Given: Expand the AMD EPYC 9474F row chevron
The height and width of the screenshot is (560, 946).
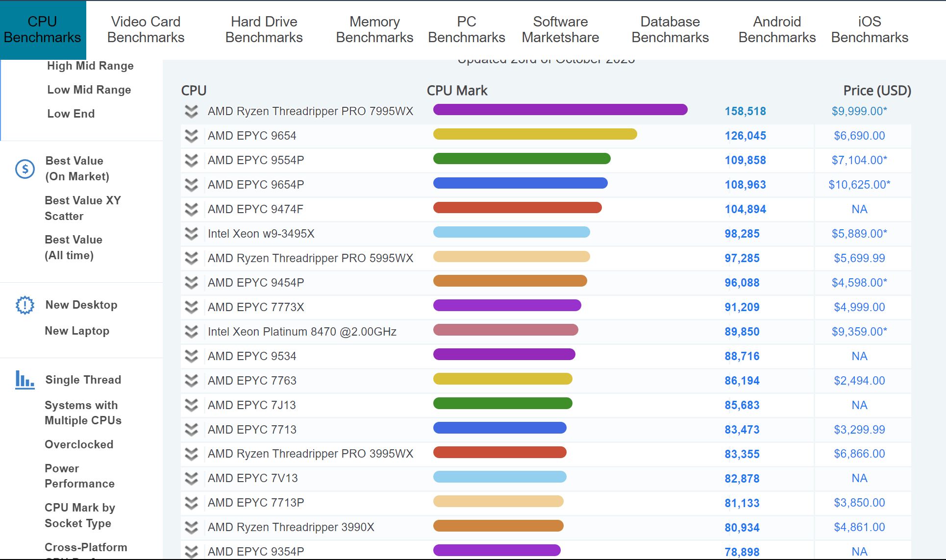Looking at the screenshot, I should pos(191,210).
